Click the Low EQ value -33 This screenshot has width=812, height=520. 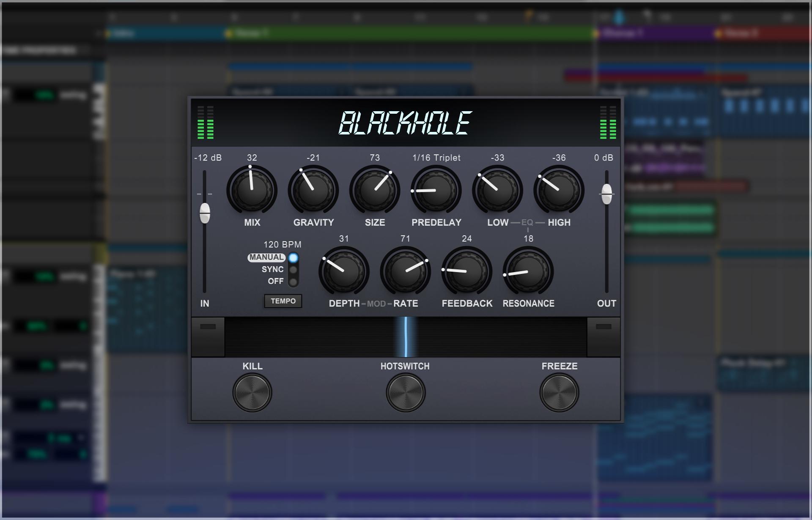click(497, 158)
